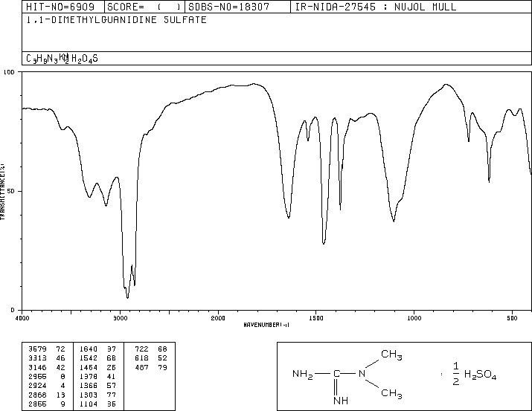The image size is (532, 411).
Task: Click the H2SO4 label in structure box
Action: pyautogui.click(x=480, y=375)
